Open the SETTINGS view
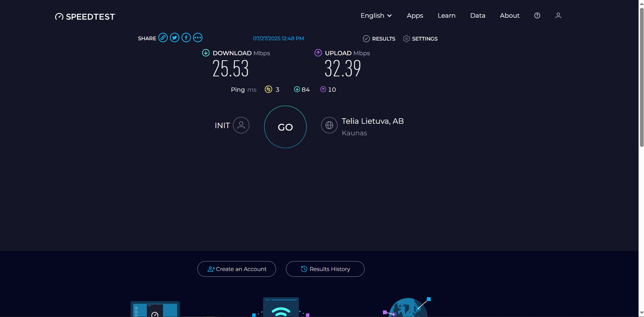 [x=420, y=39]
